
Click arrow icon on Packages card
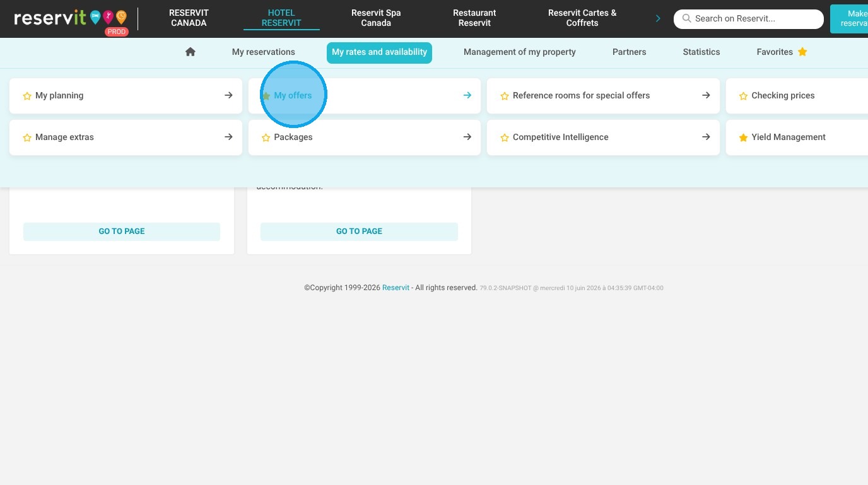(467, 137)
